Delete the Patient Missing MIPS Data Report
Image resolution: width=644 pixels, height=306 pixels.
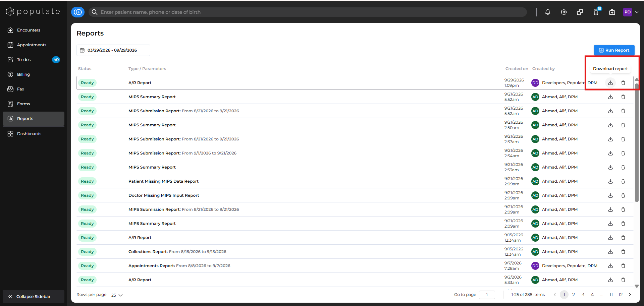[623, 181]
